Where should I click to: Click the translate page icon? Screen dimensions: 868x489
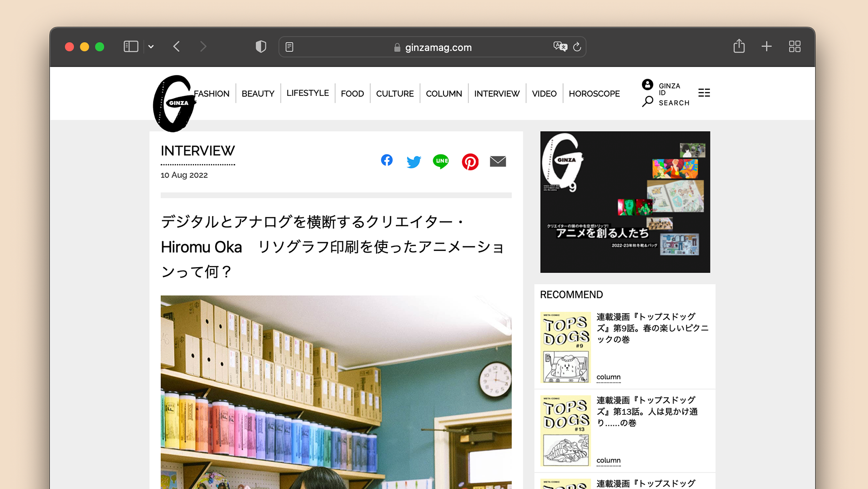560,47
